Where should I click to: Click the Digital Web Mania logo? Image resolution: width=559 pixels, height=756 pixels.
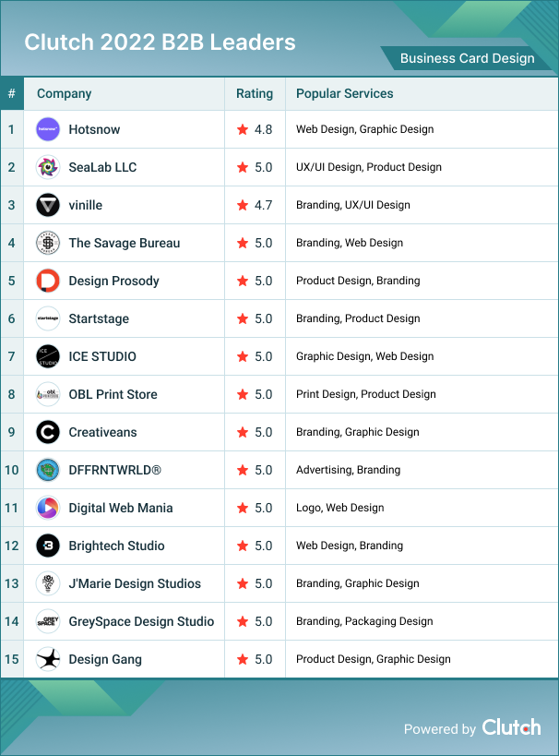click(48, 508)
